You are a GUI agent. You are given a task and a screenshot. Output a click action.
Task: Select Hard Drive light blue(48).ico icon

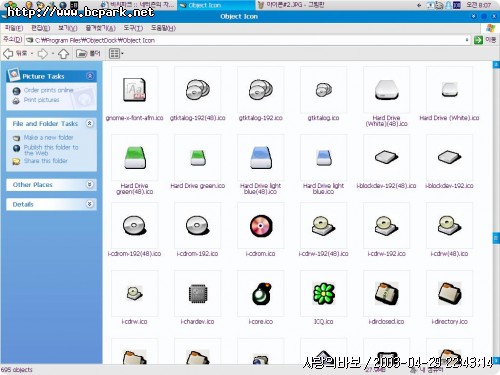(260, 158)
